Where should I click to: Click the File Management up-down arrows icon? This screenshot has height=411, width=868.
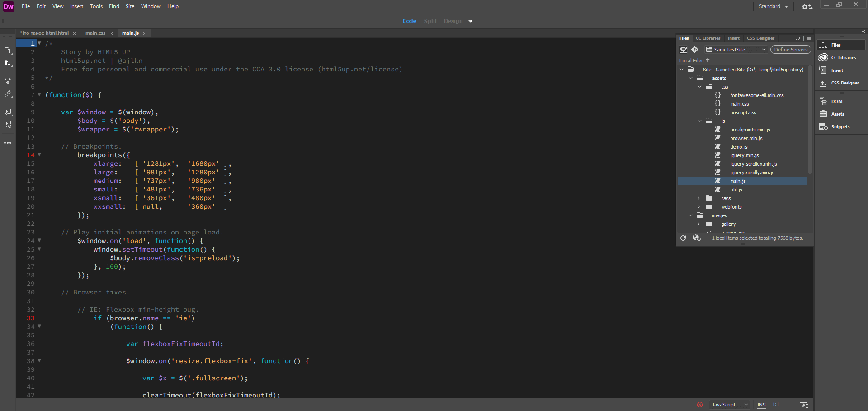click(x=8, y=63)
